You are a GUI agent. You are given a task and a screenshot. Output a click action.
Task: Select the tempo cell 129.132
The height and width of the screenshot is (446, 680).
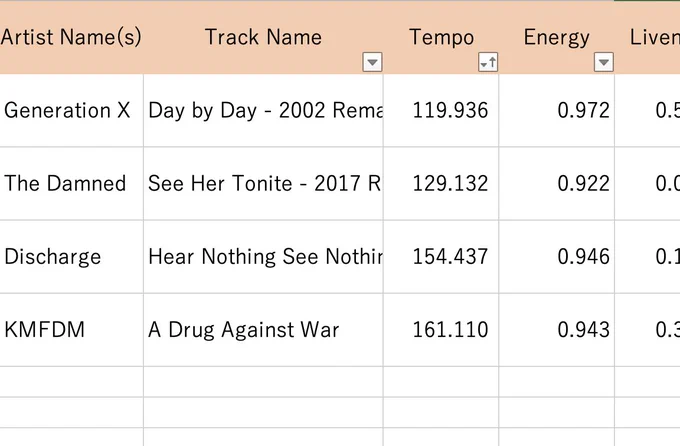pos(441,184)
